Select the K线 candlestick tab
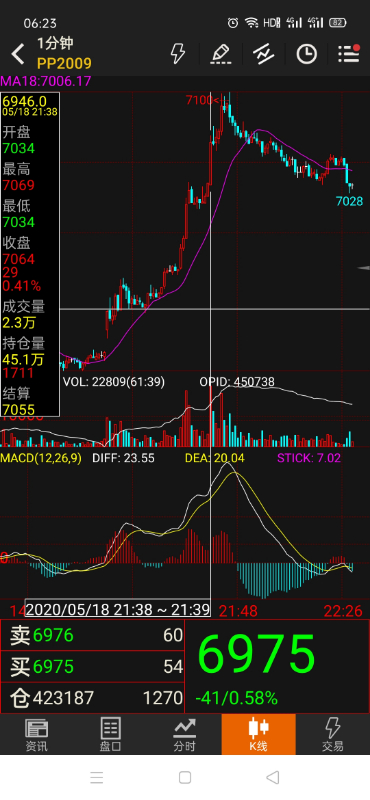This screenshot has width=370, height=800. point(258,735)
